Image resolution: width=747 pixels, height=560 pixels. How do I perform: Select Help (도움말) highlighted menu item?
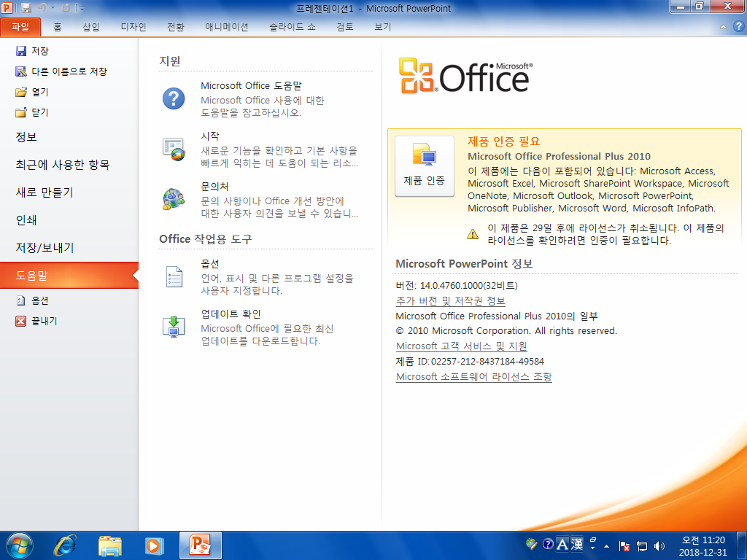point(69,275)
